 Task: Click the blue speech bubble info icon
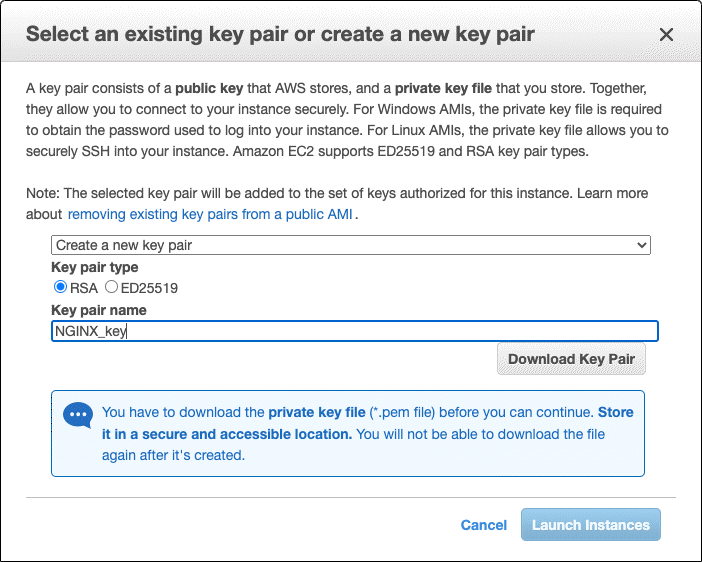click(77, 415)
